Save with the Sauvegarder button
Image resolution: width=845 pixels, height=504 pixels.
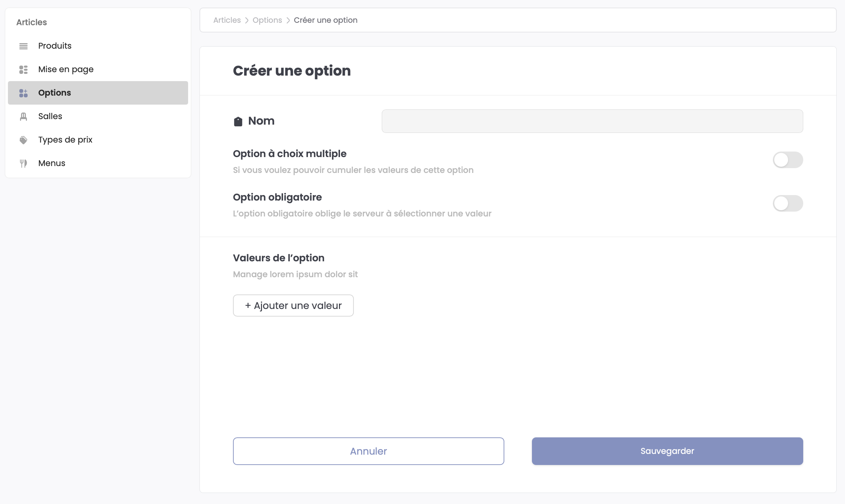coord(667,451)
